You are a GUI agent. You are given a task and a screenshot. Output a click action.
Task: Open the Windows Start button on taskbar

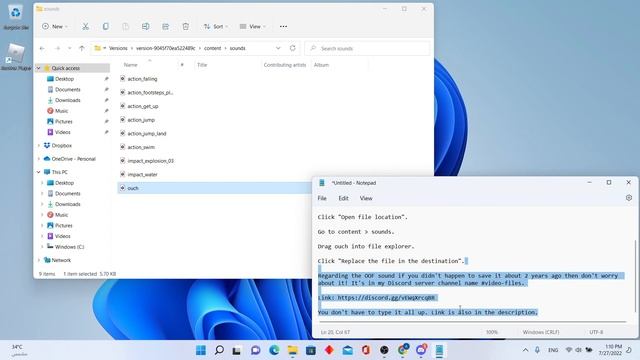click(201, 350)
